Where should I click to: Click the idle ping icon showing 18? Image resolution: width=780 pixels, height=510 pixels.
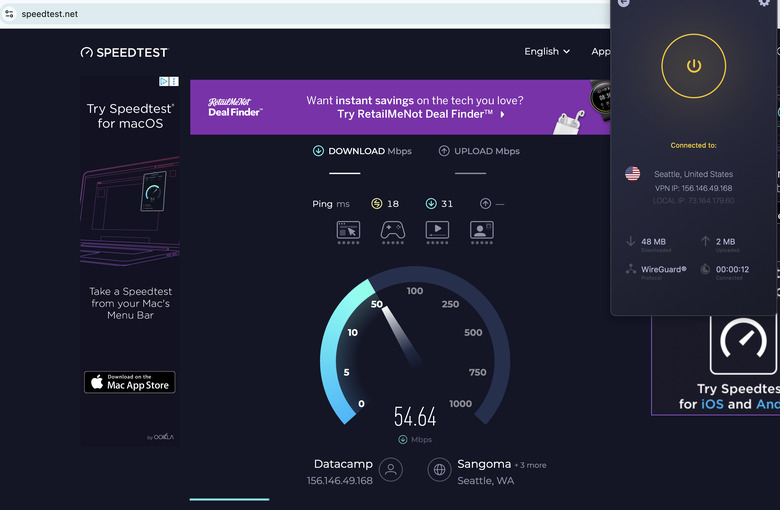click(x=377, y=204)
